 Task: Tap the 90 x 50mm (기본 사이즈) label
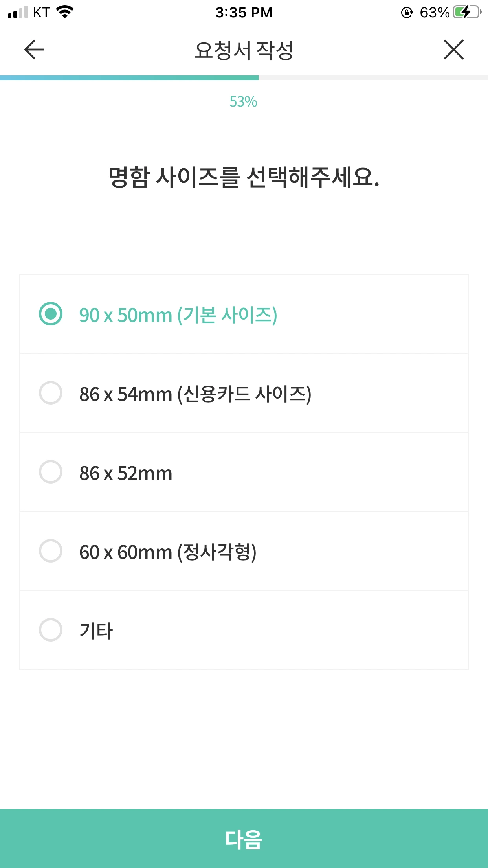tap(178, 315)
